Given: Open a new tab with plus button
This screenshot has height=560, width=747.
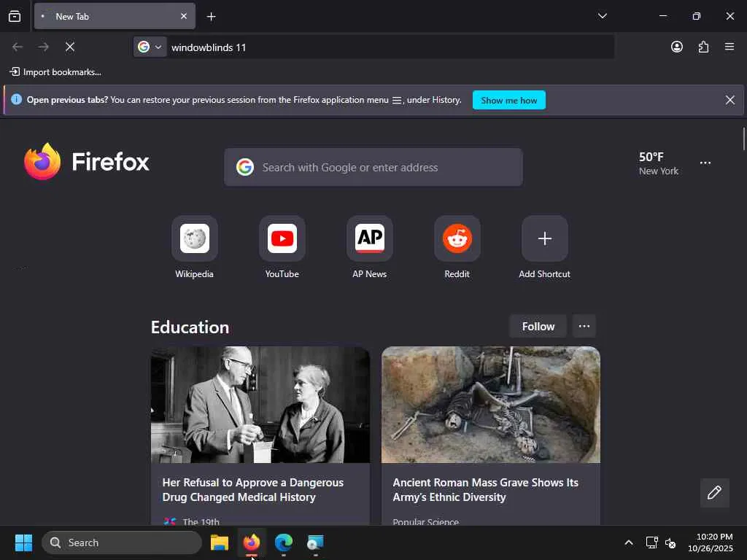Looking at the screenshot, I should 211,17.
